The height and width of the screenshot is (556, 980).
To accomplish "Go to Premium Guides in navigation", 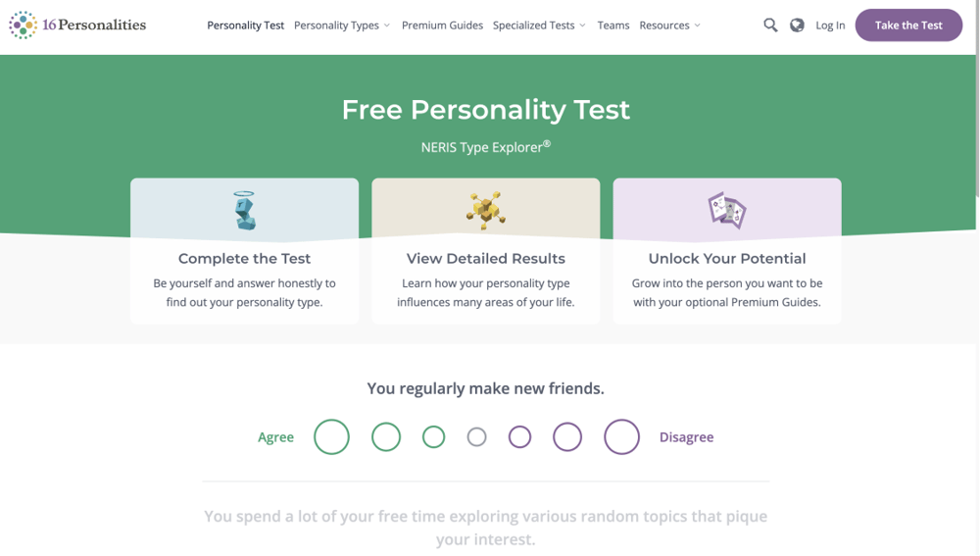I will coord(442,25).
